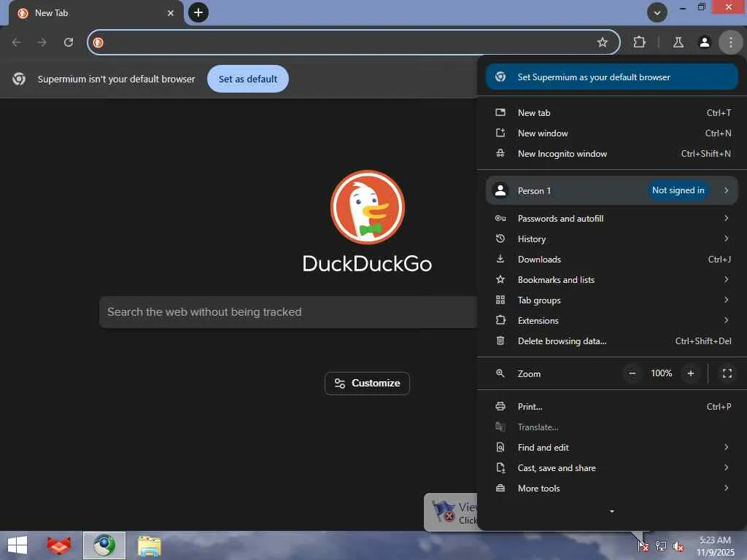The width and height of the screenshot is (747, 560).
Task: Open Downloads from the menu
Action: click(612, 260)
